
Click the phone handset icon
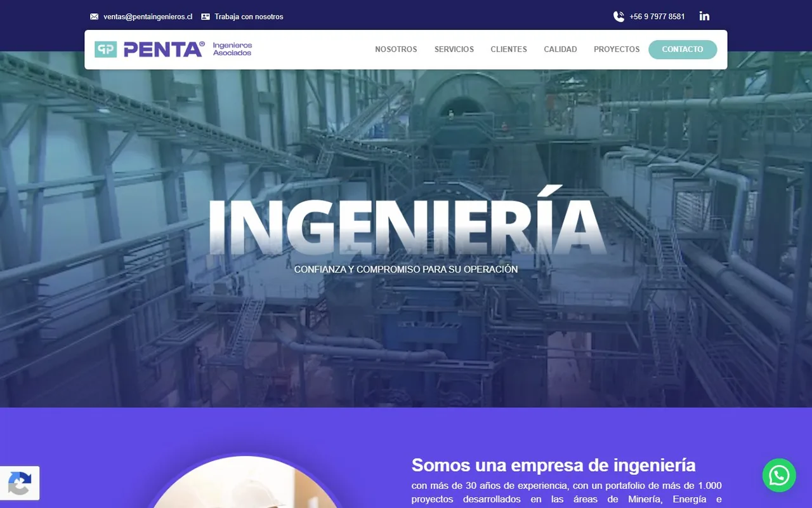point(619,17)
